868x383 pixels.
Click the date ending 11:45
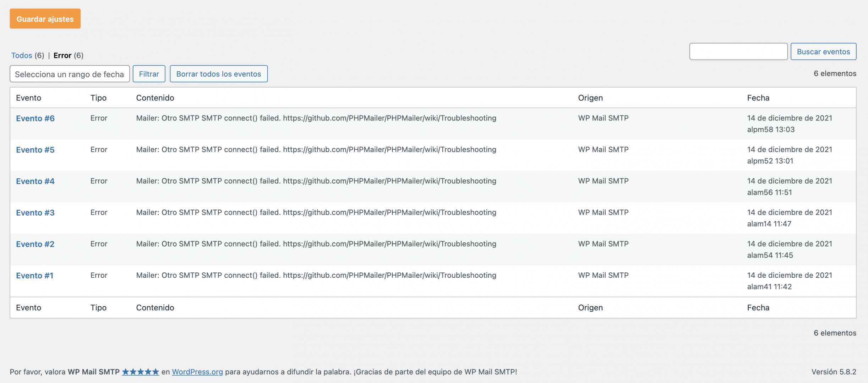pyautogui.click(x=790, y=249)
